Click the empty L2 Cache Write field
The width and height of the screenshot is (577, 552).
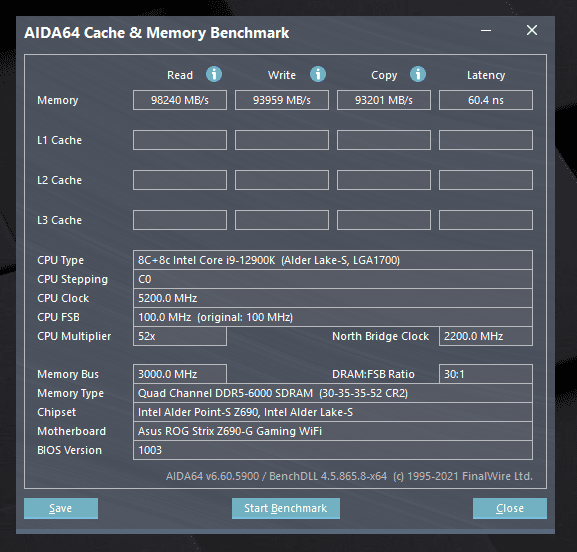click(x=282, y=180)
